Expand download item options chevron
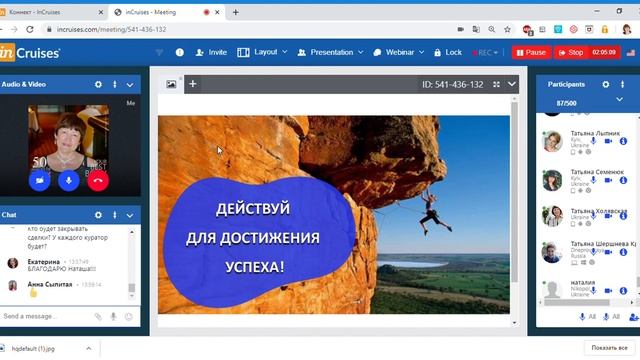The height and width of the screenshot is (360, 640). pyautogui.click(x=89, y=349)
